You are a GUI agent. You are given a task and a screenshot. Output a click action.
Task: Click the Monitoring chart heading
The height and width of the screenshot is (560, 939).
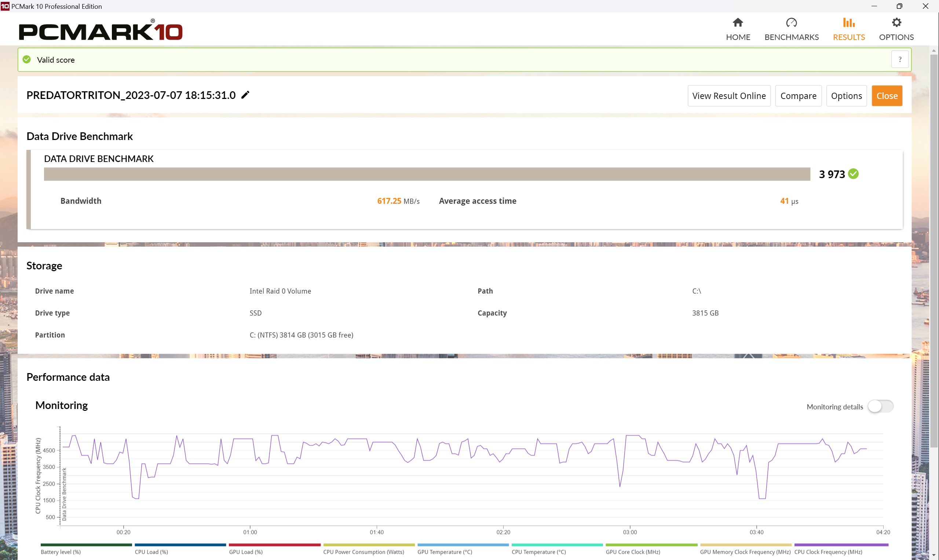pyautogui.click(x=62, y=405)
